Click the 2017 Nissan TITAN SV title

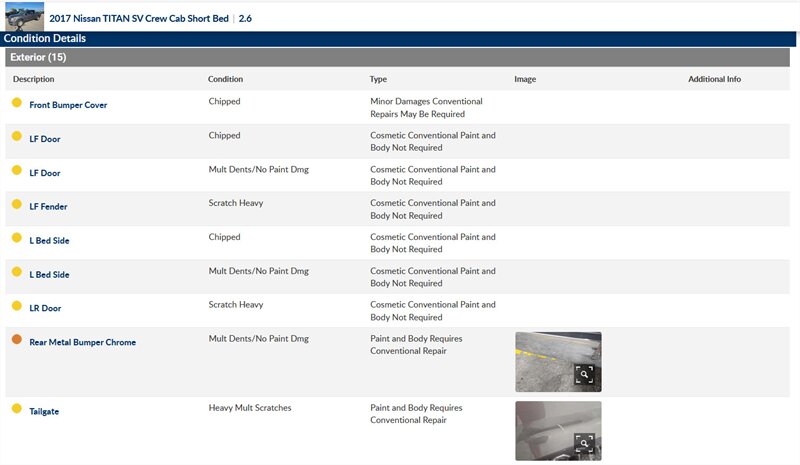(140, 18)
